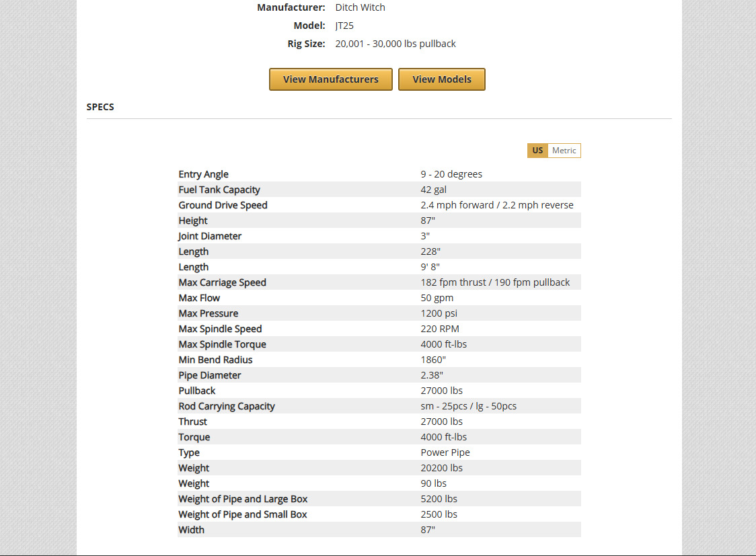Click Weight of Pipe and Large Box label

pyautogui.click(x=243, y=499)
